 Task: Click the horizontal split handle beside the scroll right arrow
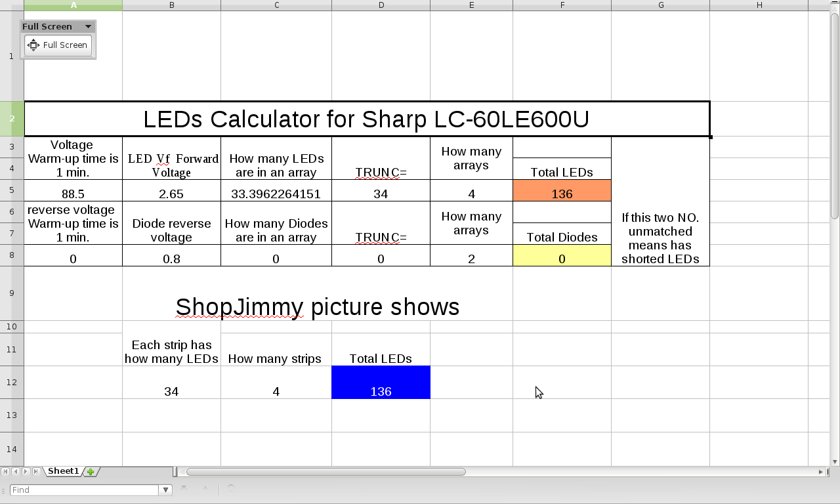coord(828,472)
